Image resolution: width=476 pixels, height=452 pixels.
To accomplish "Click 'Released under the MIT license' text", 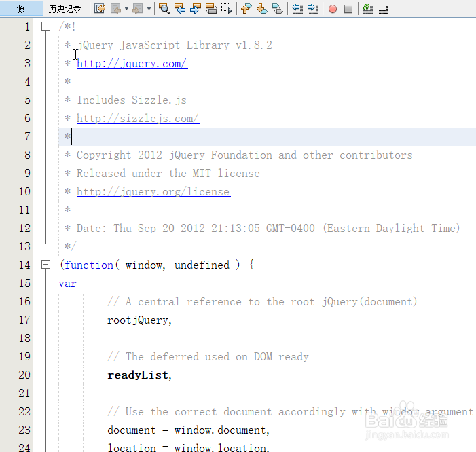I will tap(168, 174).
